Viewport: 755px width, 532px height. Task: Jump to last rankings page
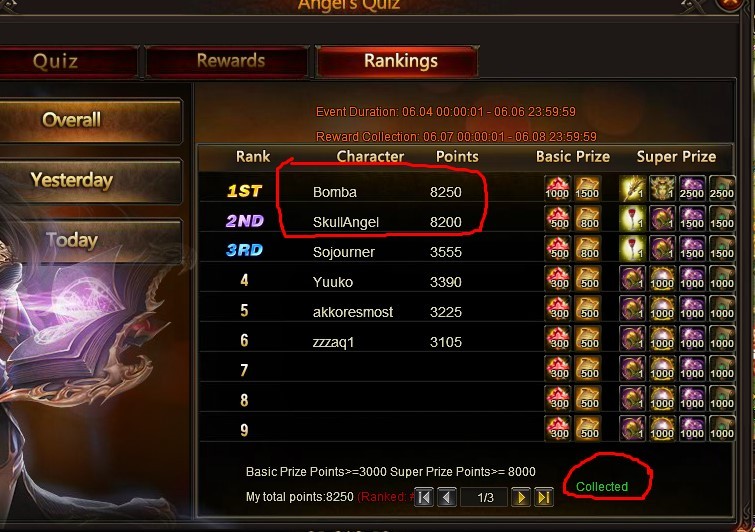click(x=544, y=497)
